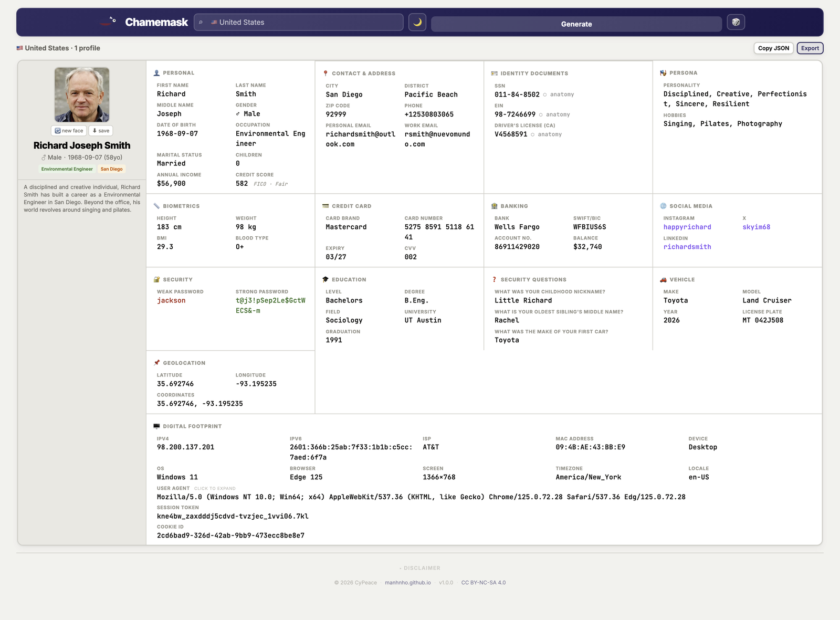840x620 pixels.
Task: Click the Security Questions question mark icon
Action: 494,280
